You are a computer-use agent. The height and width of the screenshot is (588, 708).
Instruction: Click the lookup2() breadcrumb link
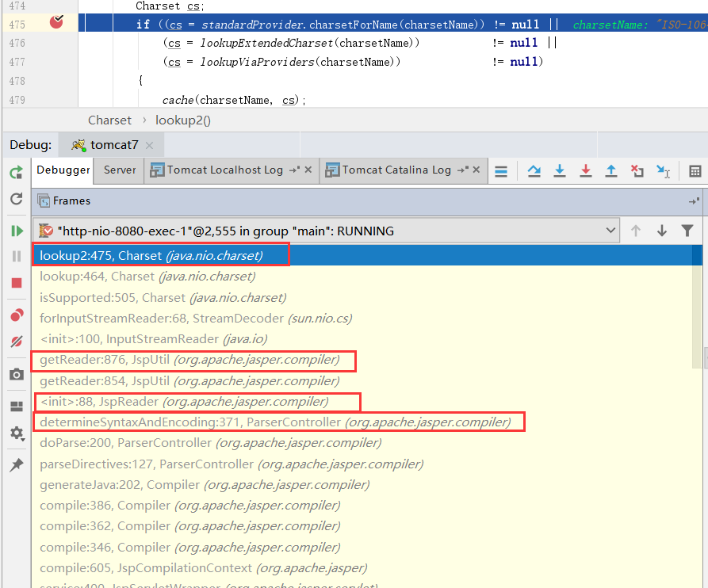pyautogui.click(x=182, y=120)
